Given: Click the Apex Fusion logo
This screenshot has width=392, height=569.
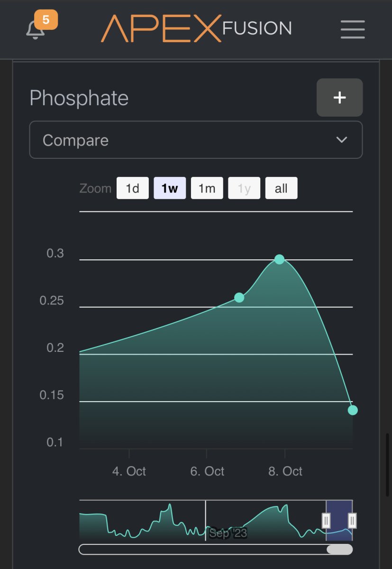Looking at the screenshot, I should (196, 28).
